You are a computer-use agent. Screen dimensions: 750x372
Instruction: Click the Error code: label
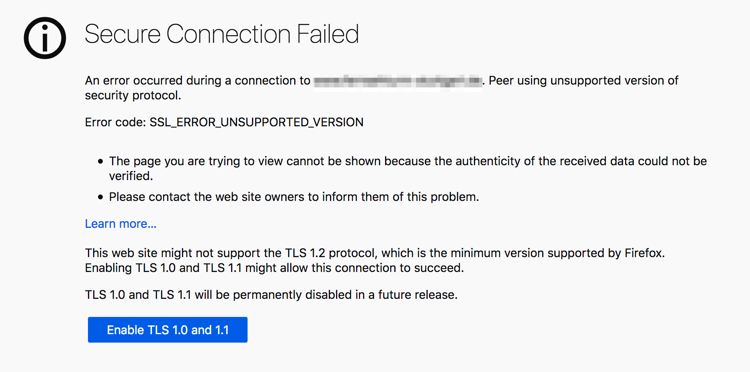point(115,122)
